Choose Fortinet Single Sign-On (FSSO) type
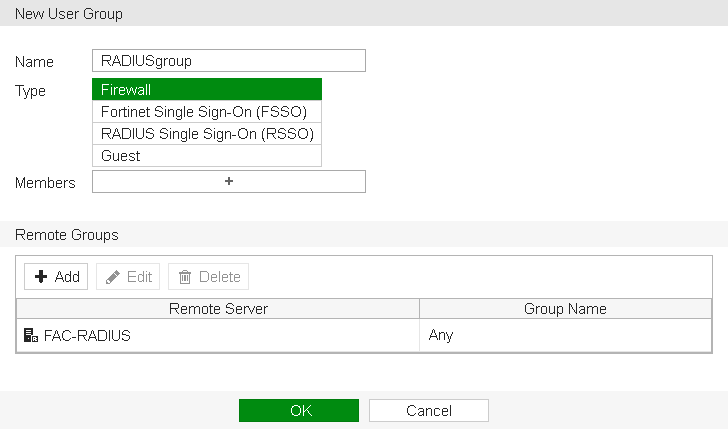The width and height of the screenshot is (728, 429). pos(207,112)
